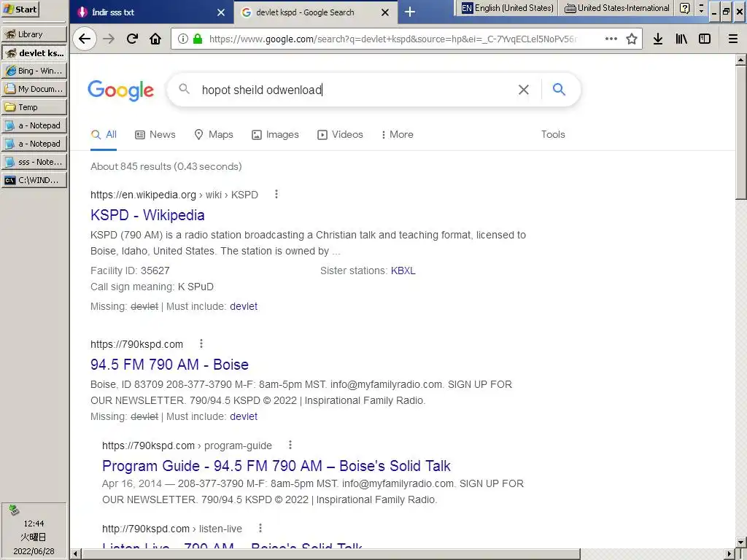Click the vertical scrollbar down arrow
The height and width of the screenshot is (560, 747).
pos(741,542)
